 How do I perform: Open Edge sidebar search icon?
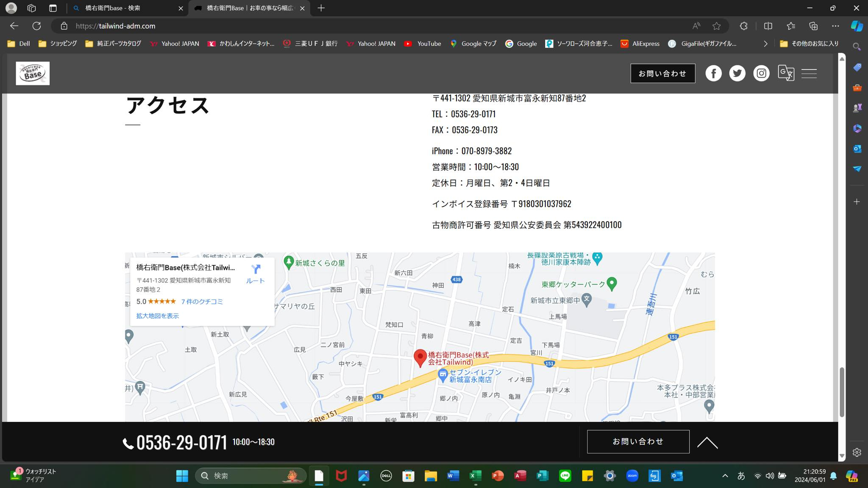857,47
